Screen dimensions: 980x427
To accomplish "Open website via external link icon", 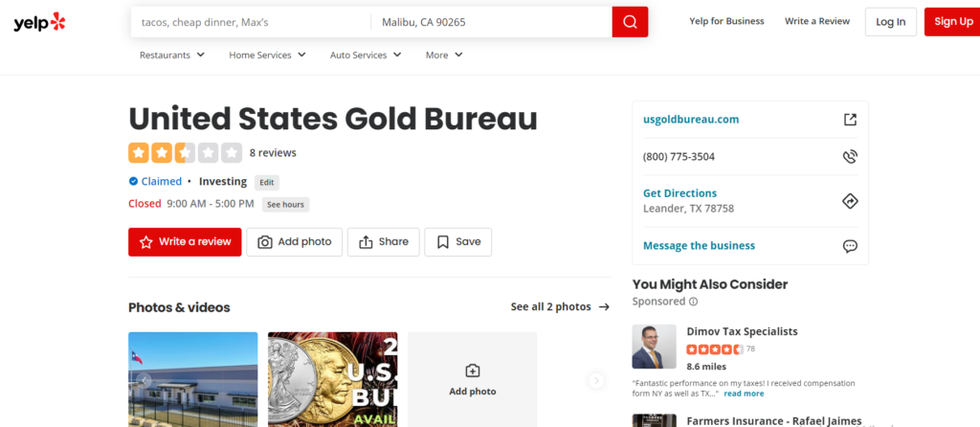I will point(849,120).
